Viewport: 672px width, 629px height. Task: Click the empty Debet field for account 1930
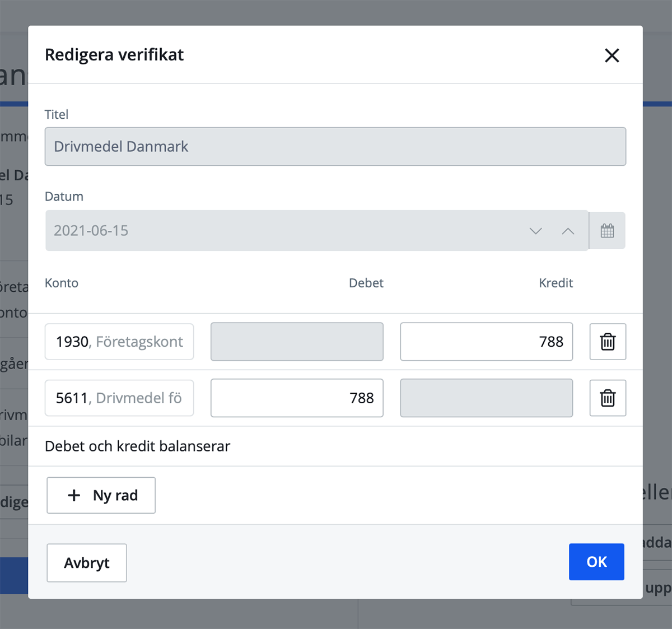[297, 342]
